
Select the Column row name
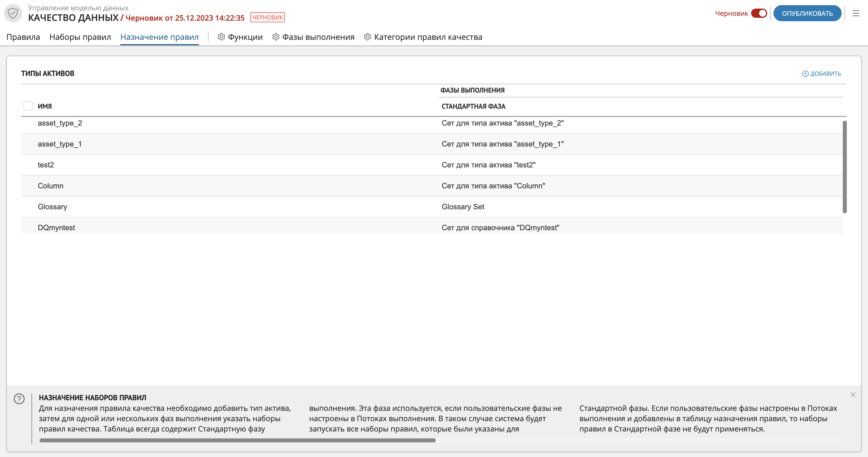click(x=50, y=186)
